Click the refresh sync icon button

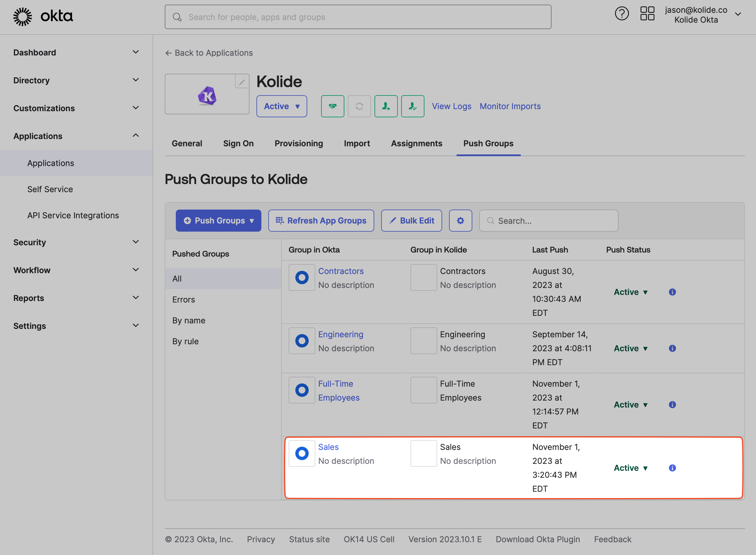tap(359, 106)
